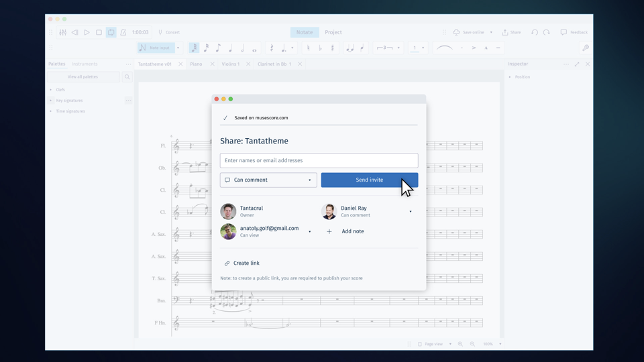644x362 pixels.
Task: Open the mixer icon in playback toolbar
Action: click(x=63, y=32)
